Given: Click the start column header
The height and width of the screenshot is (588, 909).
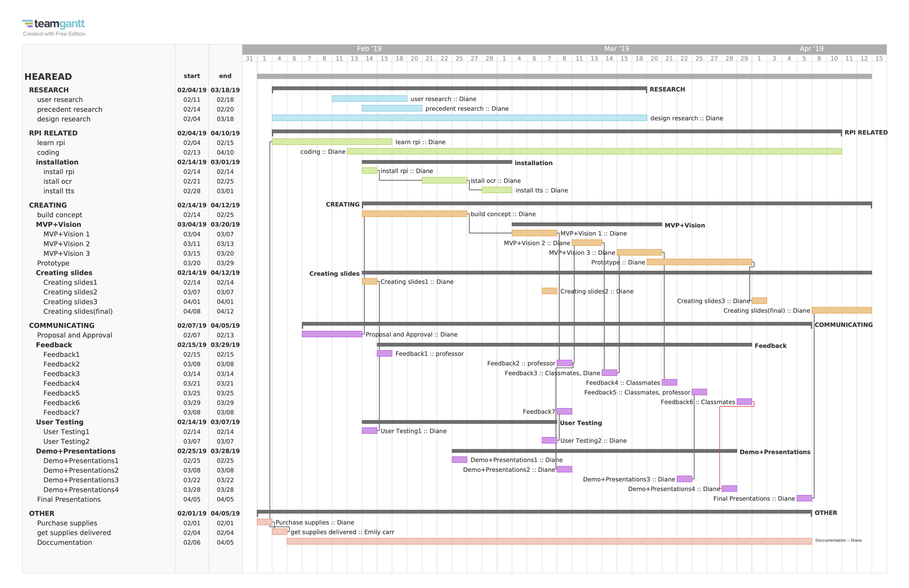Looking at the screenshot, I should 191,76.
